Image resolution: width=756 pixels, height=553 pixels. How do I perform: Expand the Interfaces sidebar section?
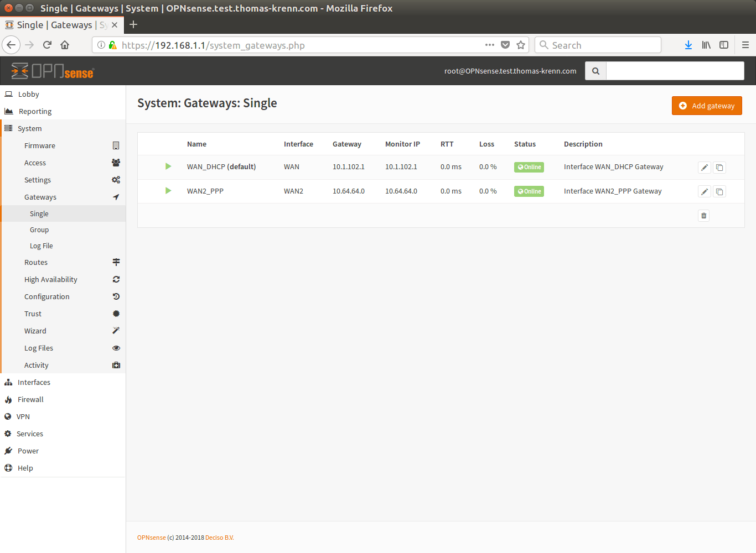34,382
